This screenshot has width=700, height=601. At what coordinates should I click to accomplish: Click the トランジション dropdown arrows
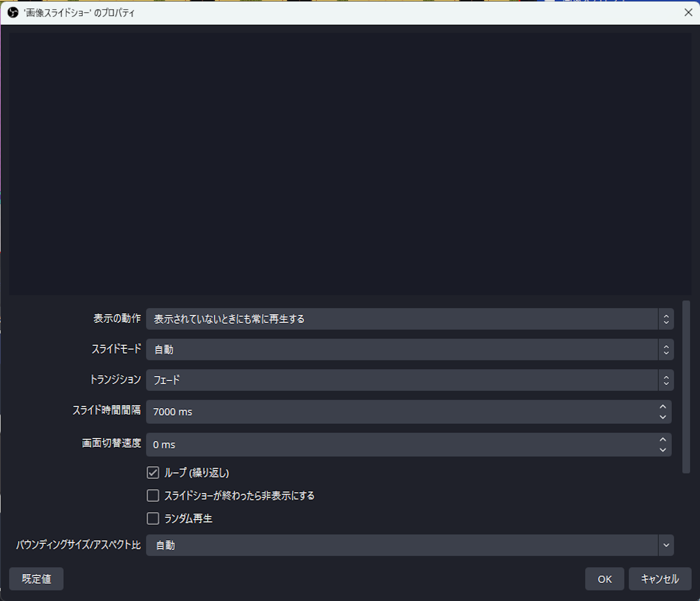[666, 380]
